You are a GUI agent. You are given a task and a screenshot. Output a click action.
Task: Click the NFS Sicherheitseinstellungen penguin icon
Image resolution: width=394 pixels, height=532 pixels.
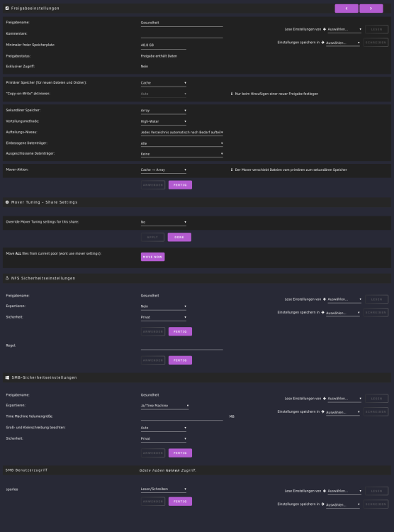tap(7, 278)
